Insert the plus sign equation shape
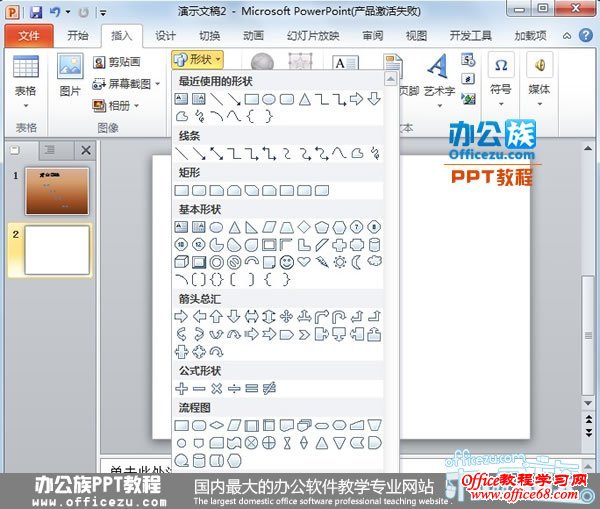The image size is (600, 509). click(181, 388)
